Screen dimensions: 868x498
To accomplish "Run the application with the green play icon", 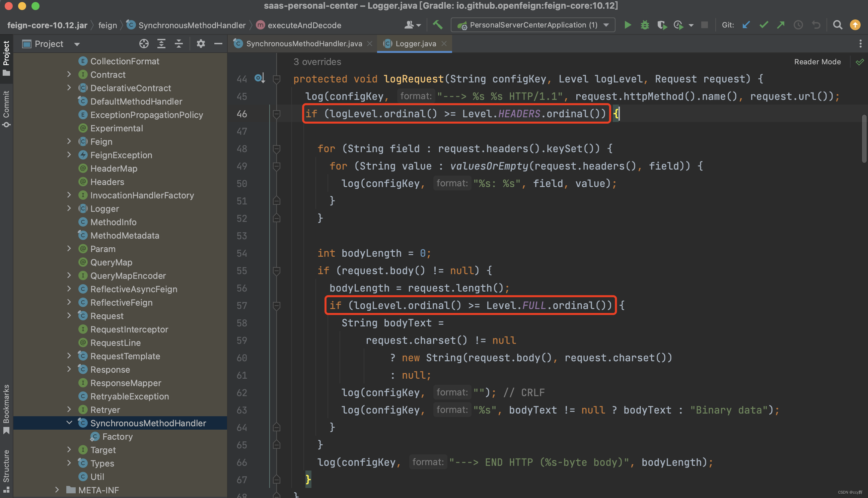I will pyautogui.click(x=628, y=25).
